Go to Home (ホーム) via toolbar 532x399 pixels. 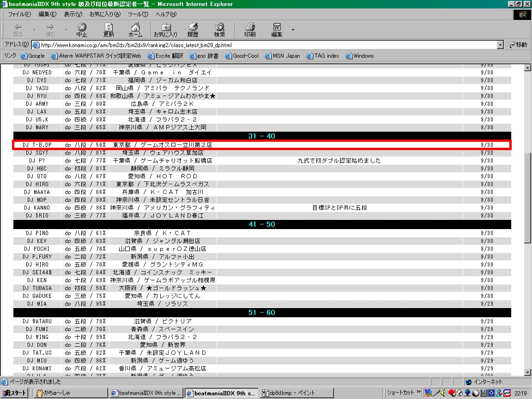coord(135,30)
